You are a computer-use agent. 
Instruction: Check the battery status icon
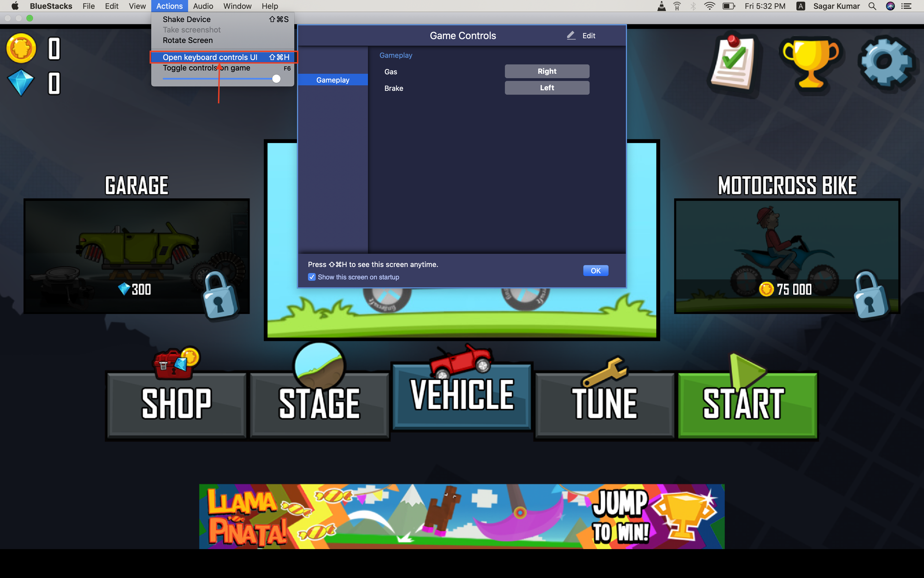(x=728, y=6)
